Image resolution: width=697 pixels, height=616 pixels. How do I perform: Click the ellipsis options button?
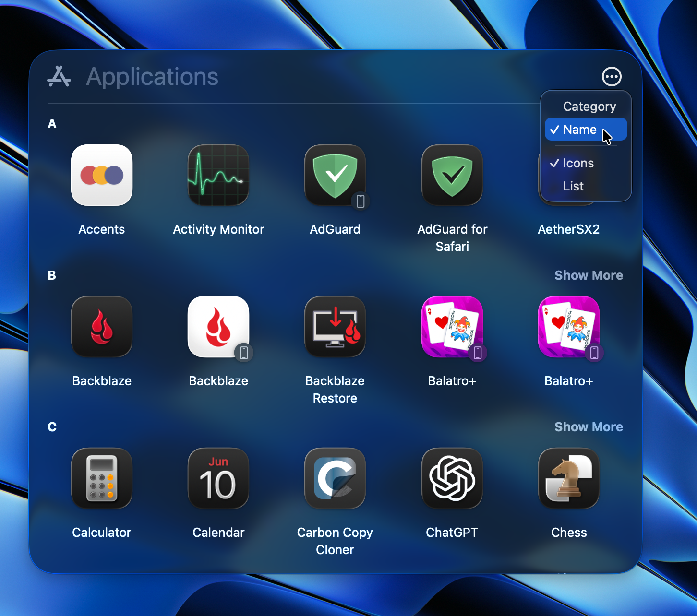[x=612, y=77]
